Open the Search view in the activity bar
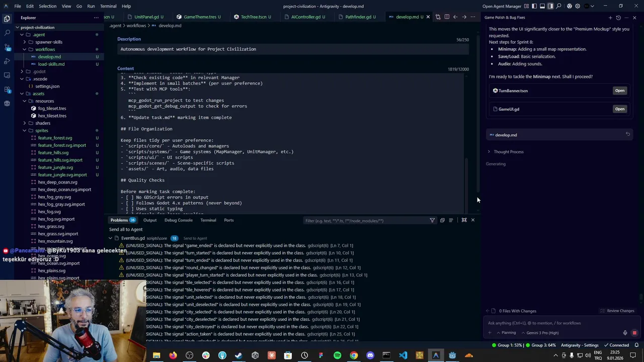 coord(7,33)
